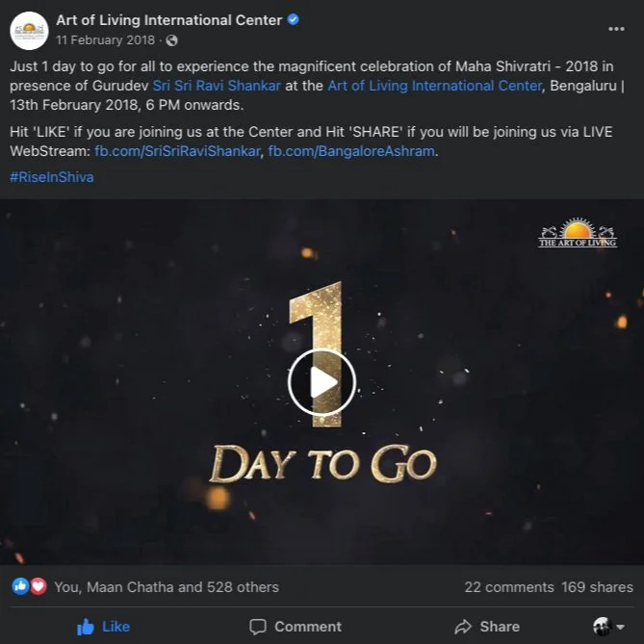Open the Sri Sri Ravi Shankar link
Viewport: 644px width, 644px height.
click(x=217, y=86)
